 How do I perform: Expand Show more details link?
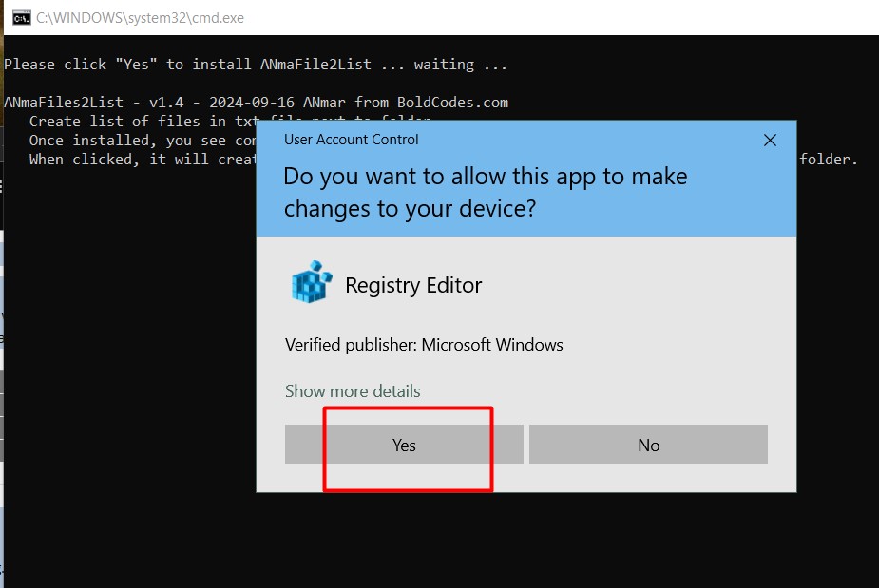pyautogui.click(x=353, y=391)
